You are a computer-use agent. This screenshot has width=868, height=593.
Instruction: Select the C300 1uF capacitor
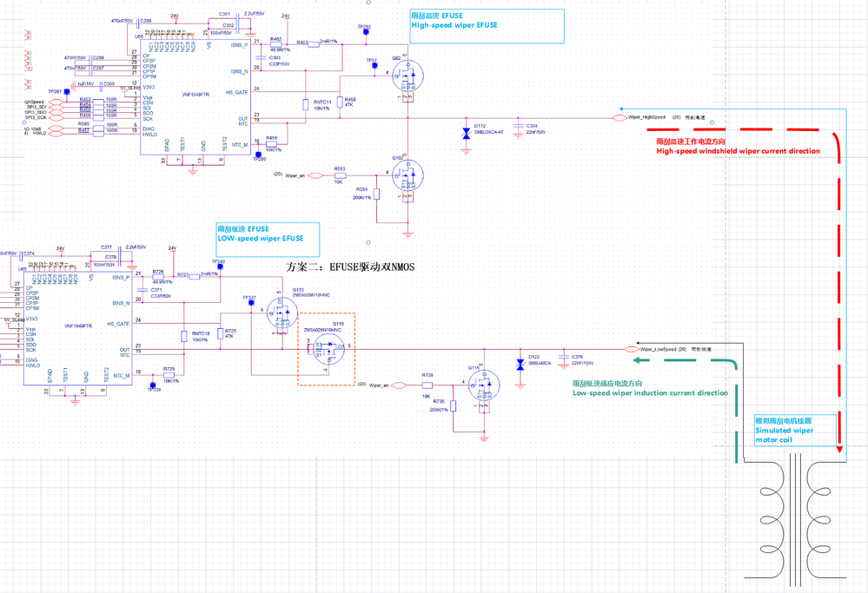click(x=102, y=86)
